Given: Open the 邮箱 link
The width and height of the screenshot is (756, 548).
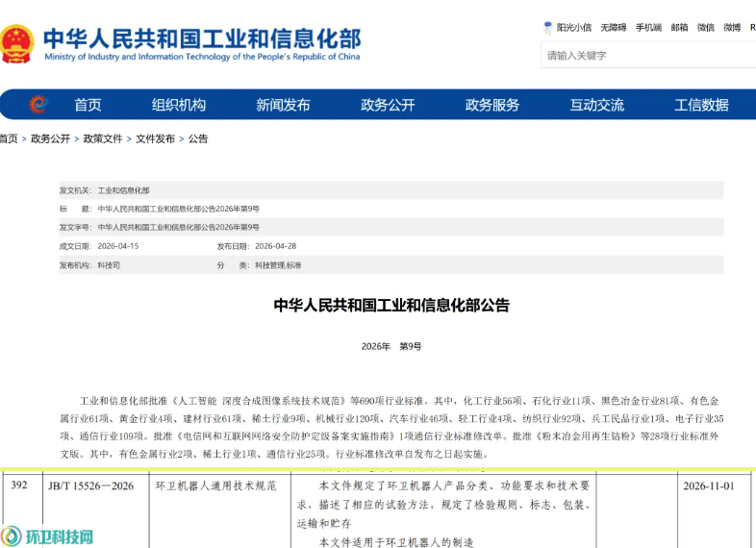Looking at the screenshot, I should [x=679, y=28].
